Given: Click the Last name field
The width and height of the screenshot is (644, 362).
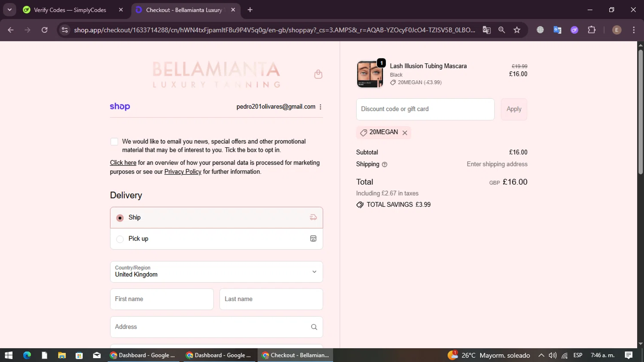Looking at the screenshot, I should coord(271,299).
